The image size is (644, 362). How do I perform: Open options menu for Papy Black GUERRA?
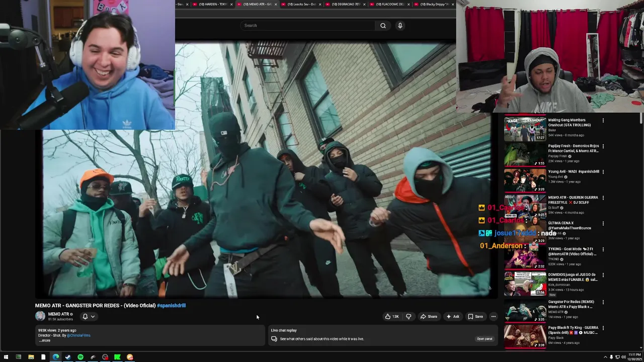[x=603, y=328]
